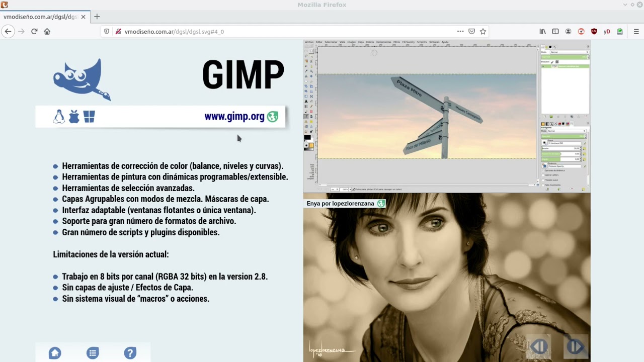Image resolution: width=644 pixels, height=362 pixels.
Task: Open Herramientas menu in GIMP screenshot
Action: coord(384,42)
